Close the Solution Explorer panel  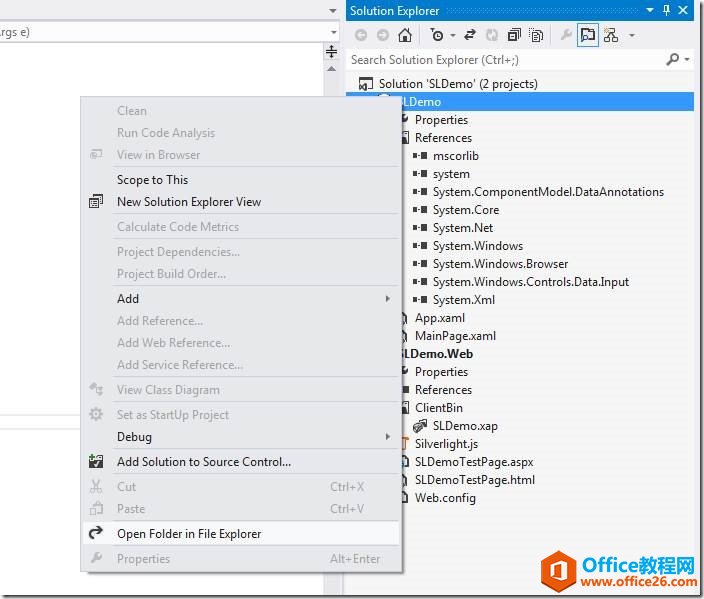click(683, 10)
